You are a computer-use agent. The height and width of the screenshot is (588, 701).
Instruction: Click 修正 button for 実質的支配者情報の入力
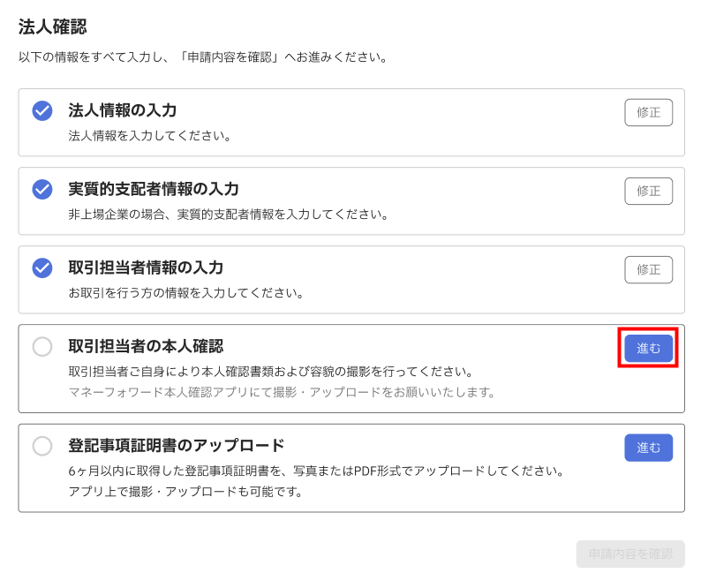tap(648, 191)
